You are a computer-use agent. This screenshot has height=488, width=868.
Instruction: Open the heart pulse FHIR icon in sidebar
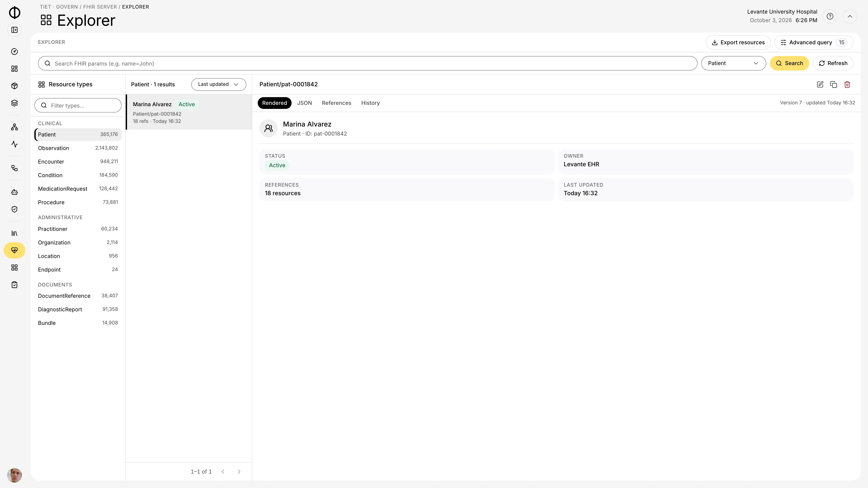tap(14, 250)
